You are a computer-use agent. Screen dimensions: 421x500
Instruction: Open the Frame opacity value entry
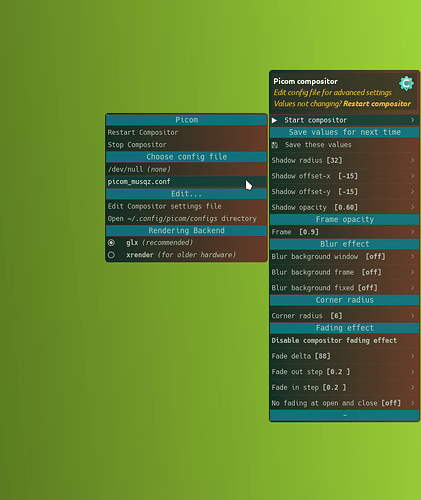(x=344, y=232)
